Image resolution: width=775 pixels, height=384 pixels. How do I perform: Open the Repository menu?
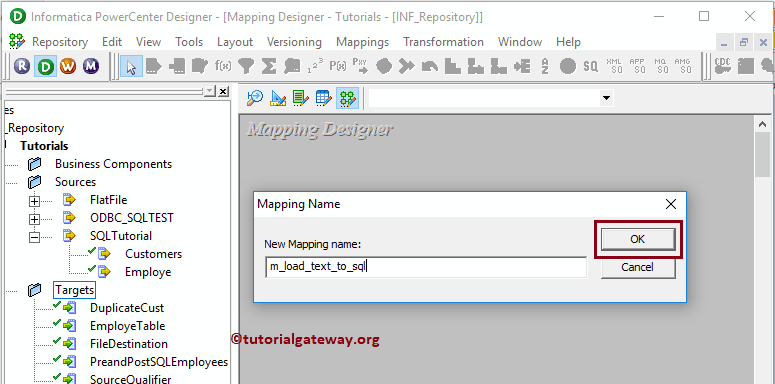pos(60,42)
